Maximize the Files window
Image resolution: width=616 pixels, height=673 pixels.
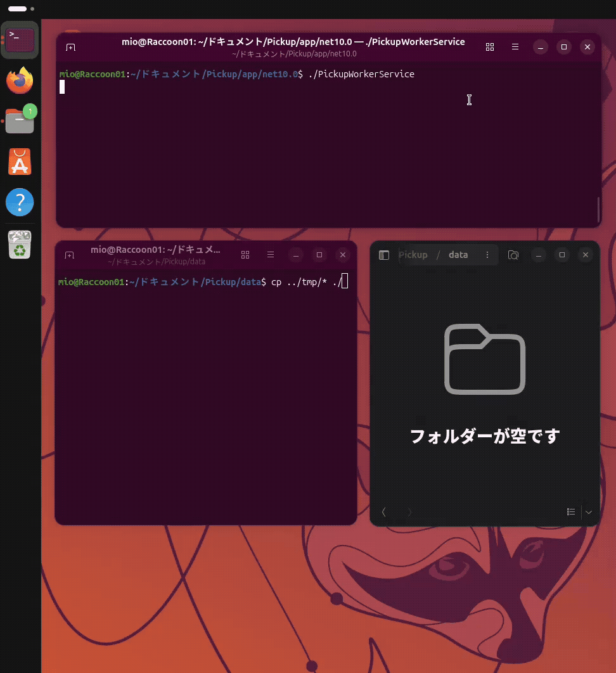(562, 255)
